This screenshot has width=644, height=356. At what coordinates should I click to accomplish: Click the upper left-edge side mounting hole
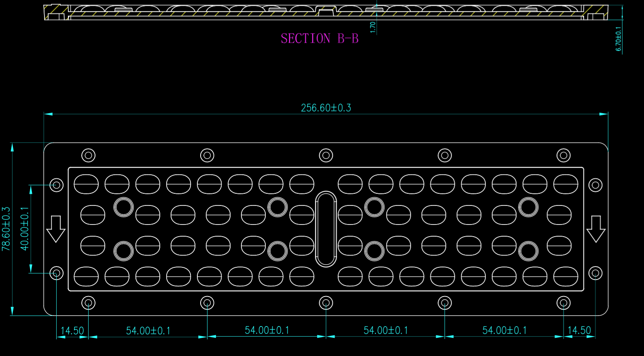tap(57, 185)
